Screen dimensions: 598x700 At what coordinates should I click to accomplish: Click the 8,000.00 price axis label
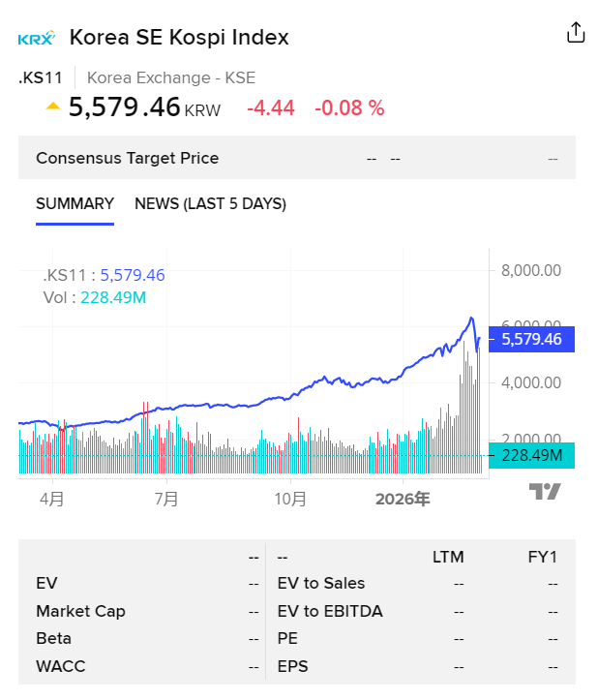(x=531, y=270)
